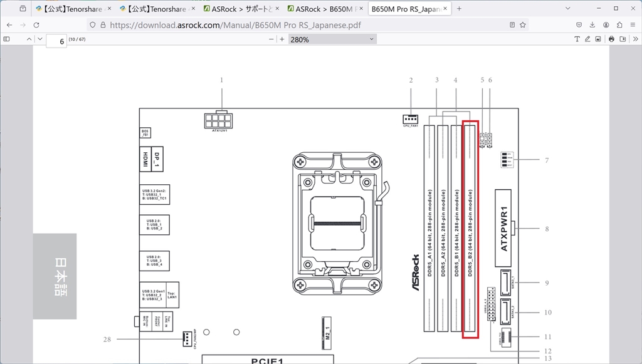Open the Firefox account icon
Image resolution: width=642 pixels, height=364 pixels.
coord(606,25)
